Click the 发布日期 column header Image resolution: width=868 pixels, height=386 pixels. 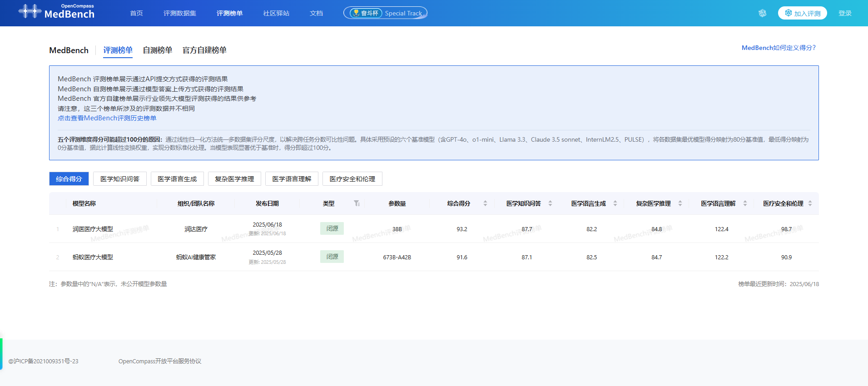point(267,203)
